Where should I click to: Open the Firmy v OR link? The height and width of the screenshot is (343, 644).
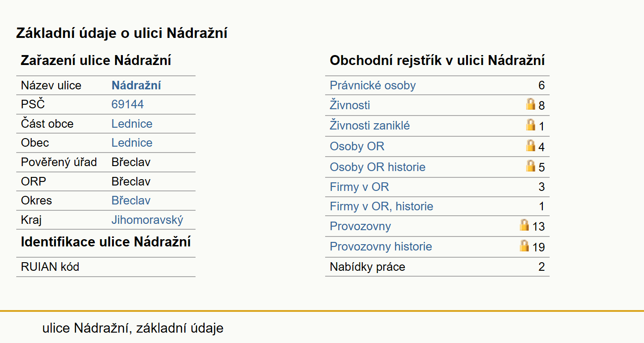point(359,187)
